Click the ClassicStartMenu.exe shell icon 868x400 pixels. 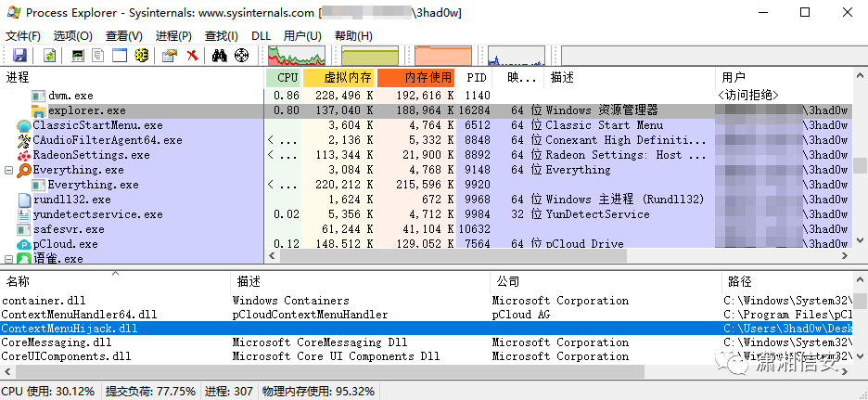pos(24,126)
